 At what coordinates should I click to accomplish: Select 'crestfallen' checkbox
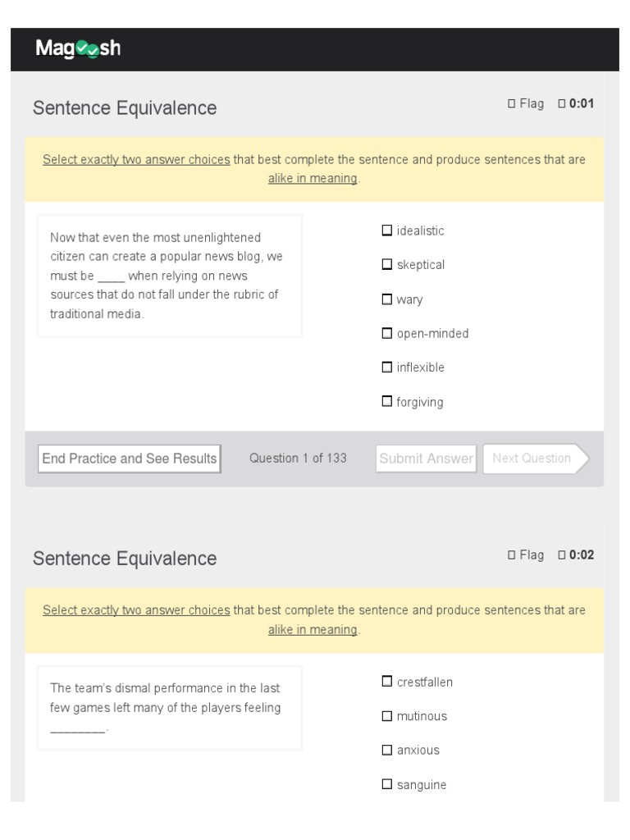[x=387, y=682]
